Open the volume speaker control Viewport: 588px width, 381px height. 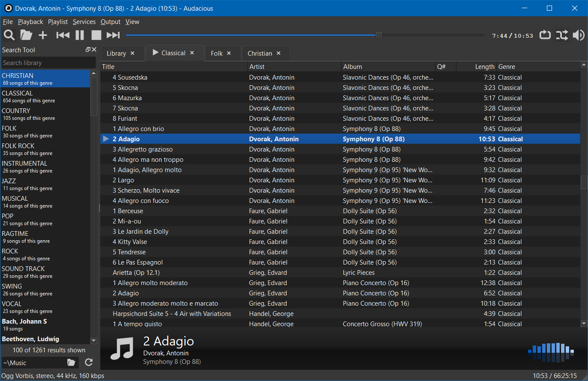579,35
